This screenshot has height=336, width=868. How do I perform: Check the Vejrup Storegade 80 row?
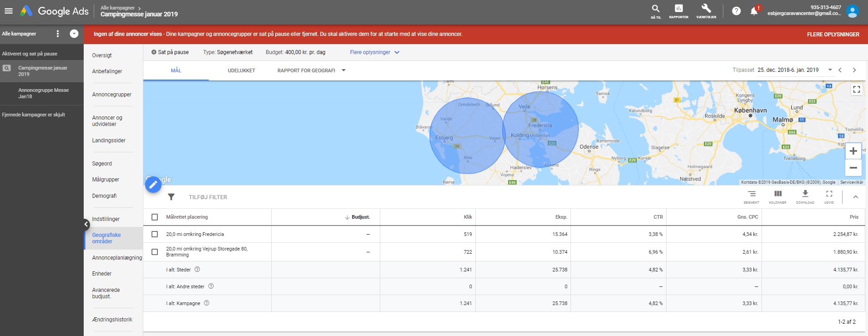(155, 252)
